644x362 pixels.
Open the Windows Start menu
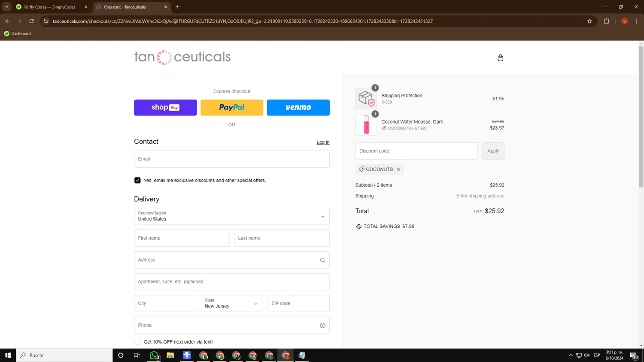tap(8, 355)
